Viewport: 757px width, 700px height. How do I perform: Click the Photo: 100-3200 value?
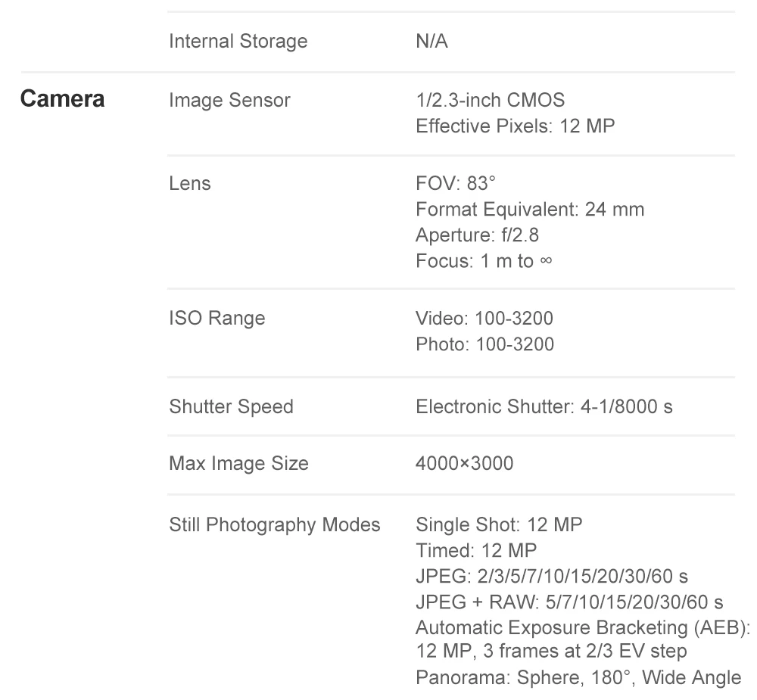(484, 344)
